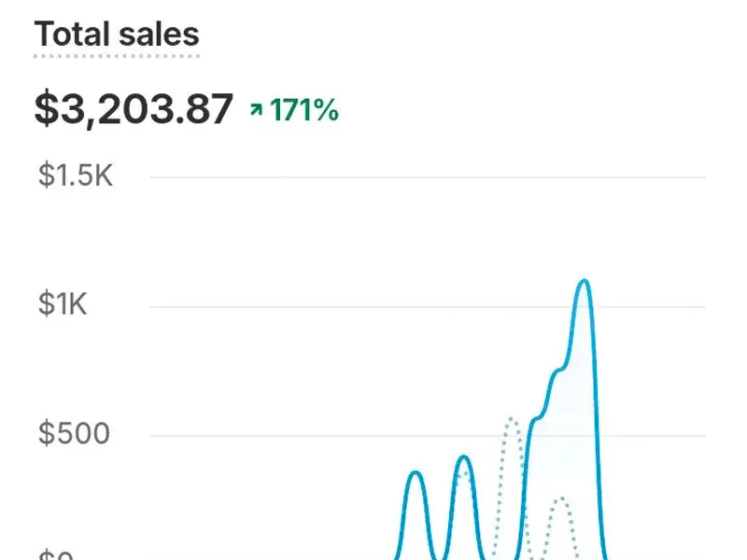The width and height of the screenshot is (747, 560).
Task: Open the Total sales report heading
Action: [117, 35]
